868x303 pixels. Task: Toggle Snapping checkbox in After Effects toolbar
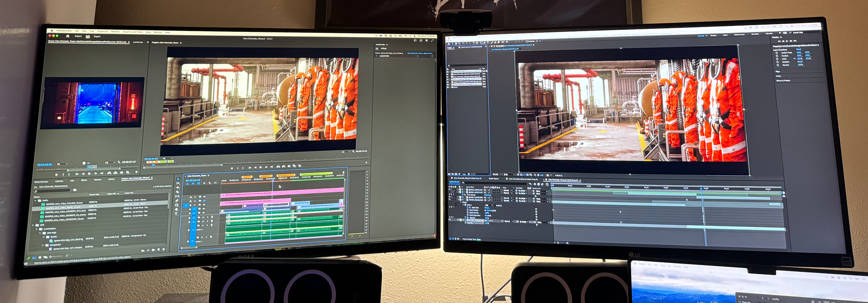527,41
